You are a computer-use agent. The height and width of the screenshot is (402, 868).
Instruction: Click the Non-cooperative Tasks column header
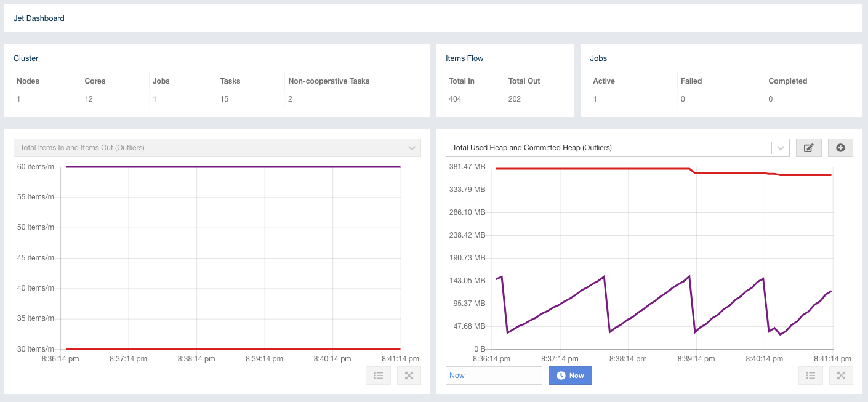(x=329, y=81)
